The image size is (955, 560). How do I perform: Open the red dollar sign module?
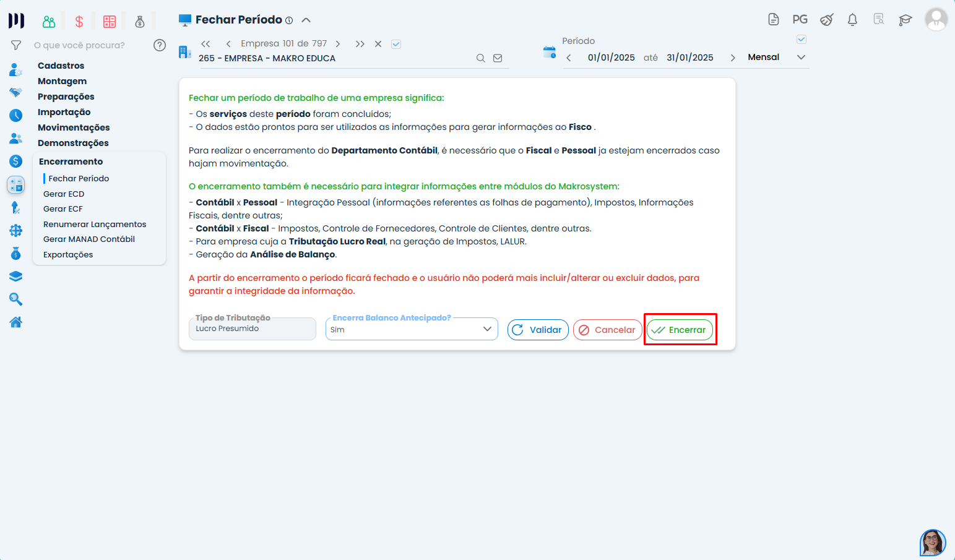point(79,22)
